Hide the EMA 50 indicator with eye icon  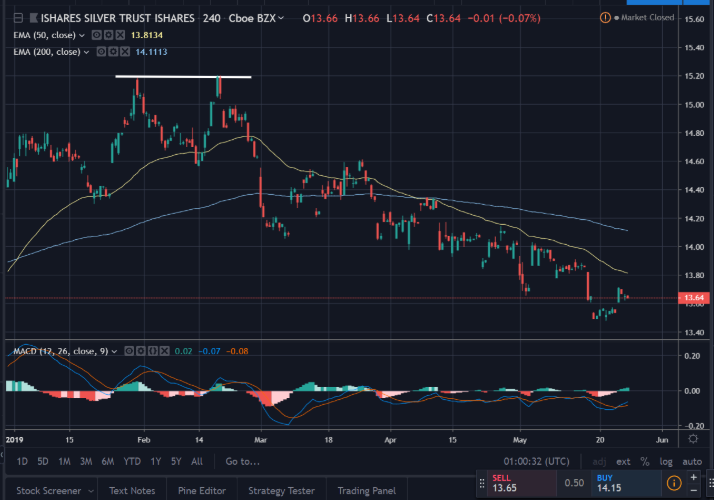tap(97, 35)
